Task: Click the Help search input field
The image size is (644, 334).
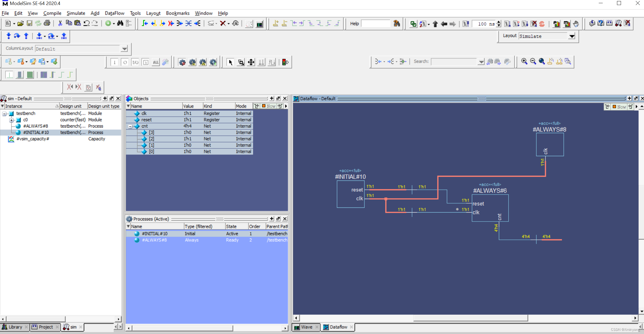Action: pos(376,24)
